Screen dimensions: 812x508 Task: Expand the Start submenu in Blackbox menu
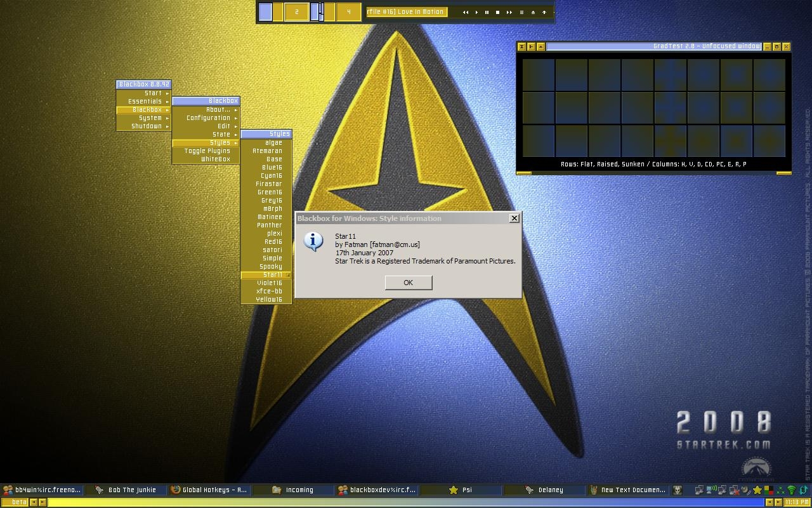click(x=143, y=93)
